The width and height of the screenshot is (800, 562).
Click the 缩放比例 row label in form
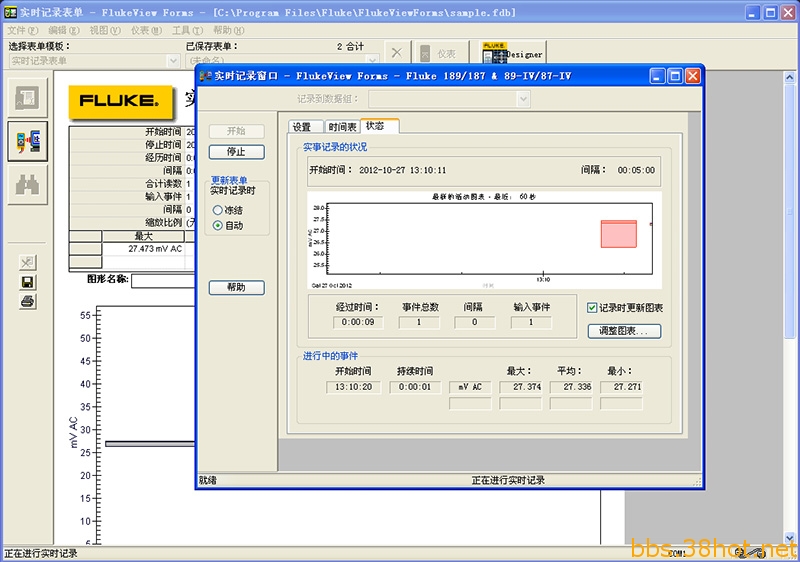pos(163,222)
